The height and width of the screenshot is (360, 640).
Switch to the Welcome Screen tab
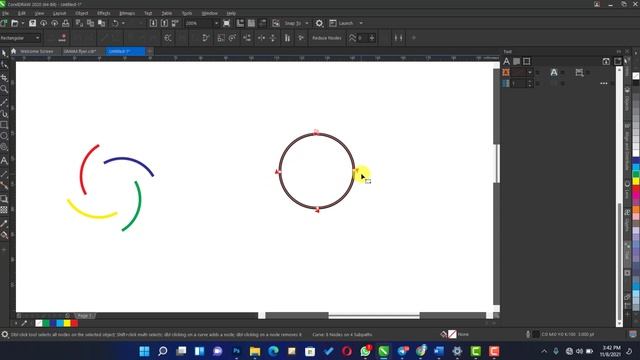click(37, 51)
